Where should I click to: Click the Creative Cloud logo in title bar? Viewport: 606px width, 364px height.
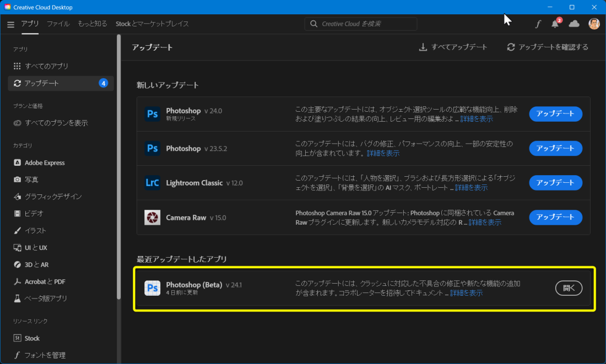7,7
